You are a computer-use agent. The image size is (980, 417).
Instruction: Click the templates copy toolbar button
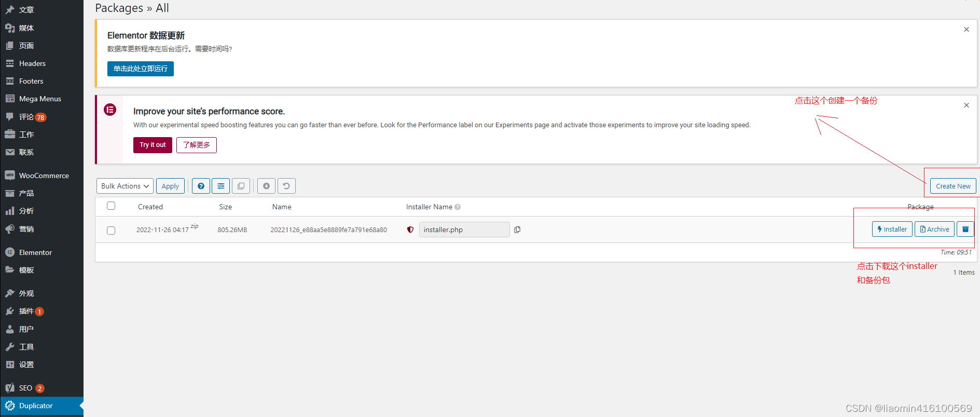click(241, 186)
